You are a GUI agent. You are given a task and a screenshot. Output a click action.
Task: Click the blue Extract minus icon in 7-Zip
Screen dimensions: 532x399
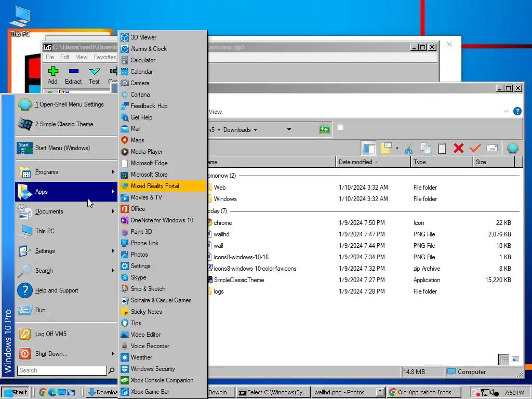tap(74, 71)
